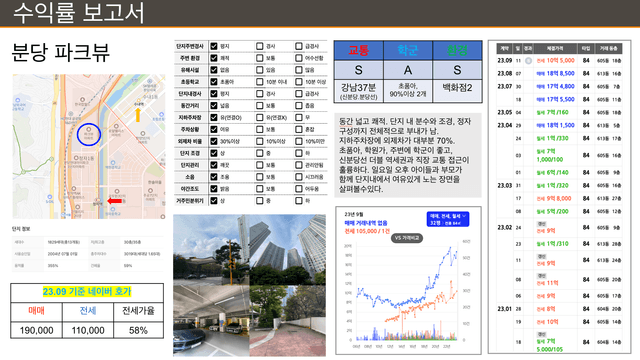Screen dimensions: 640x360
Task: Check the 급경사 option for 단지주변경사
Action: [299, 46]
